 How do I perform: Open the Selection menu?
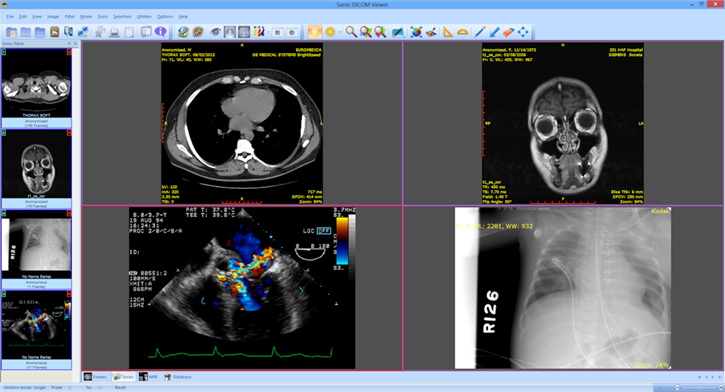[x=123, y=17]
